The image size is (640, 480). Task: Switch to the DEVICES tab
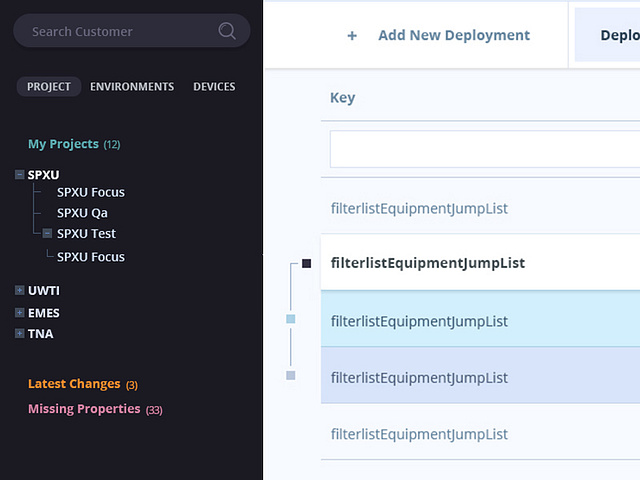pyautogui.click(x=214, y=87)
